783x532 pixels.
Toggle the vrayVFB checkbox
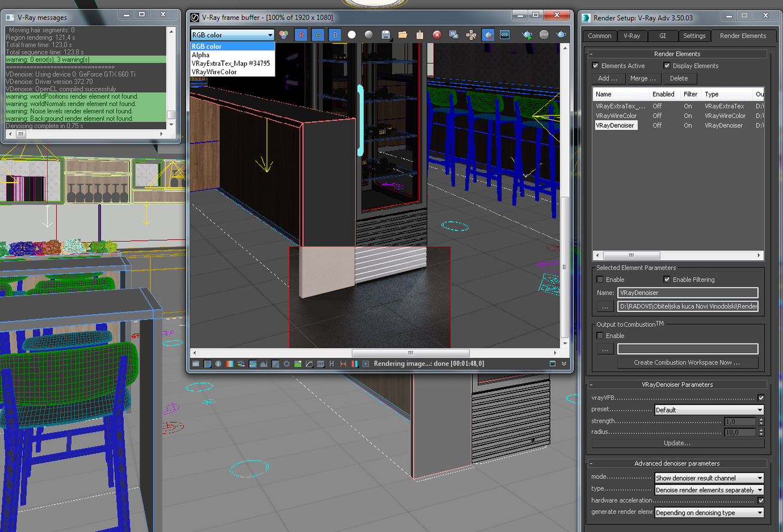click(761, 398)
